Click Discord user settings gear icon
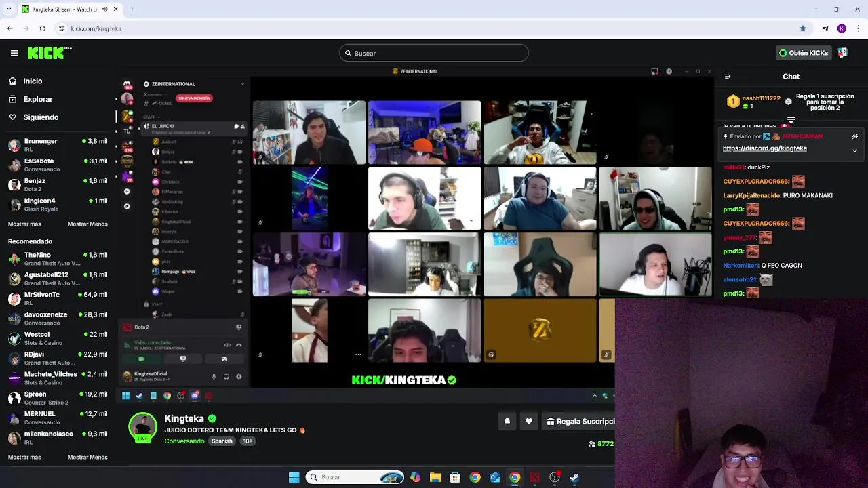This screenshot has height=488, width=868. click(239, 377)
